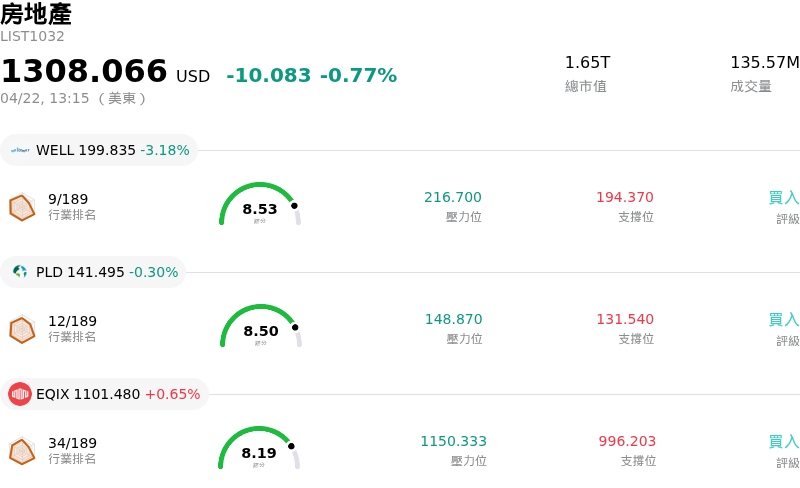This screenshot has width=800, height=488.
Task: Open the PLD 141.495 stock chip
Action: tap(94, 272)
